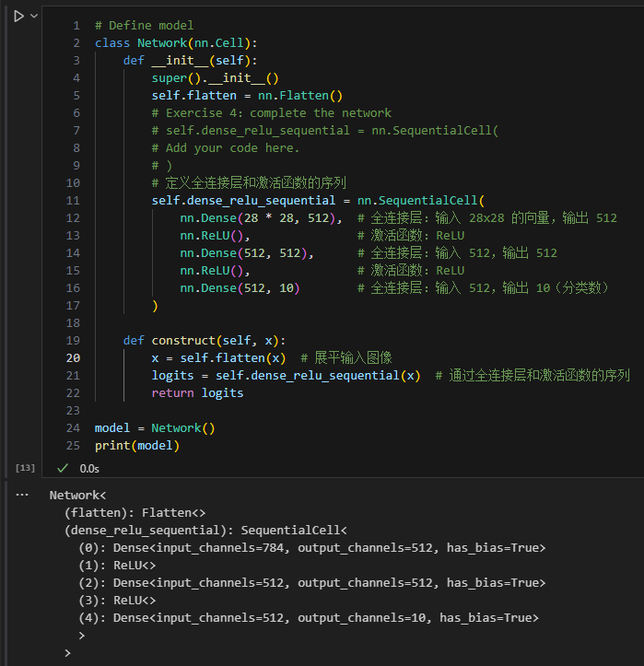Click output line '(2): Dense<input_channels=512'
Viewport: 644px width, 666px height.
(x=311, y=583)
